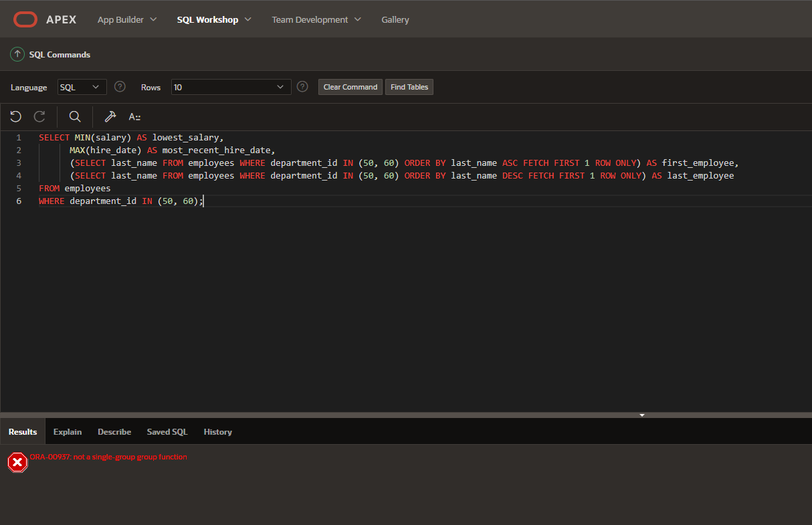
Task: Open the App Builder menu
Action: [x=127, y=19]
